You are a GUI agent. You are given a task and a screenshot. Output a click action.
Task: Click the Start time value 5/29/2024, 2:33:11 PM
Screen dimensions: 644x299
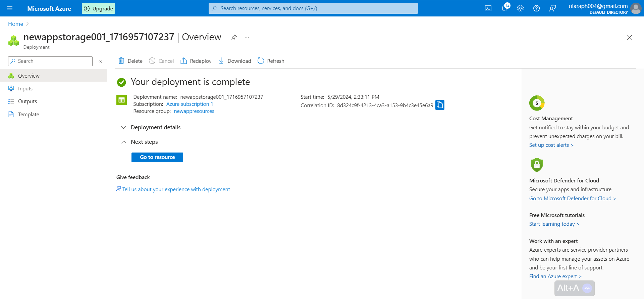pyautogui.click(x=353, y=97)
